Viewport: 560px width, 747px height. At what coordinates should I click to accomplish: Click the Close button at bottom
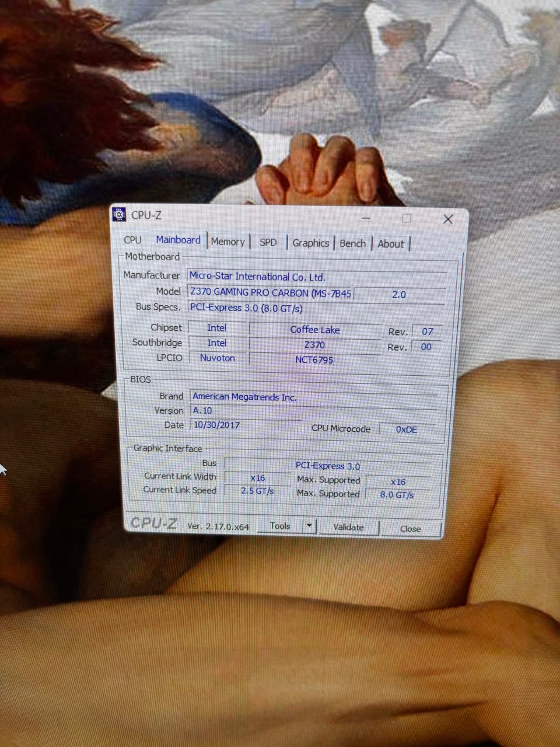[410, 529]
